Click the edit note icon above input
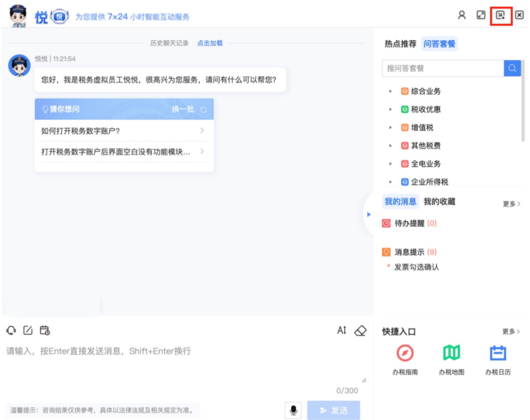 pos(28,330)
